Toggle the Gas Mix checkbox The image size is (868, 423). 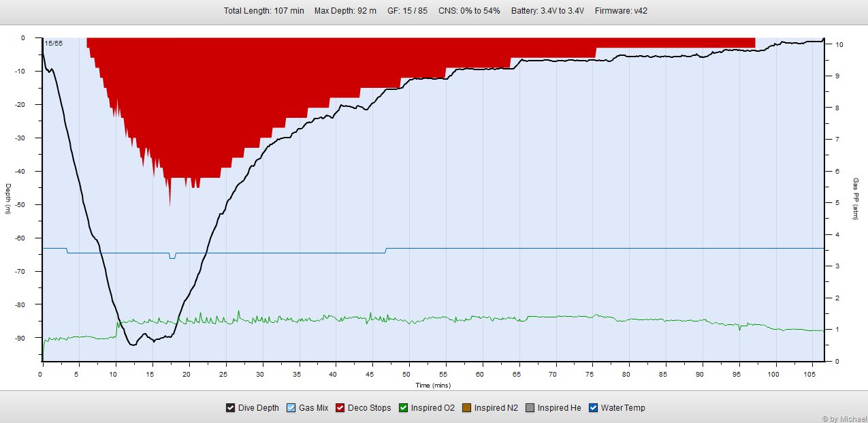(291, 408)
